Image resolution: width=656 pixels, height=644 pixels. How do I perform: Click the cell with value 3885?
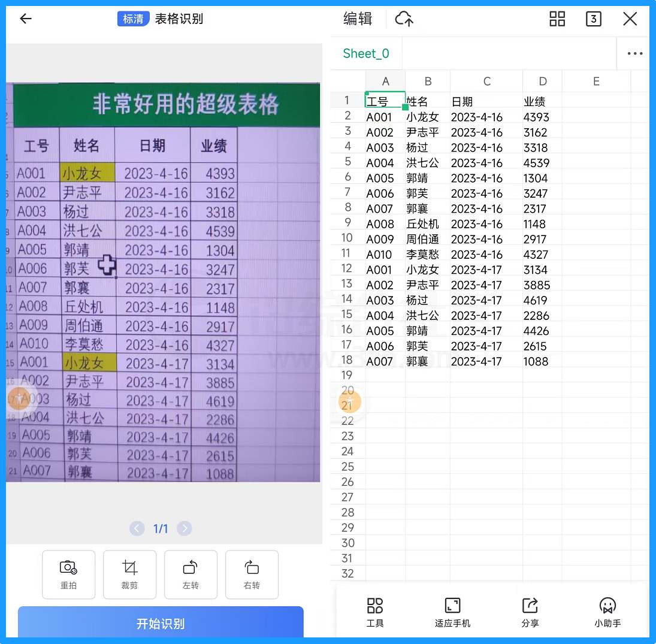542,285
